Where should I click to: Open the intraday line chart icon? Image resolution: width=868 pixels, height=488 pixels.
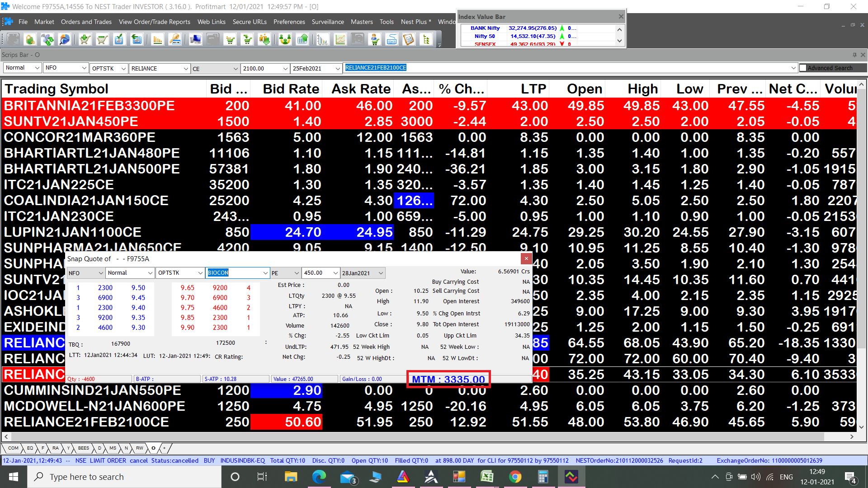pos(340,40)
